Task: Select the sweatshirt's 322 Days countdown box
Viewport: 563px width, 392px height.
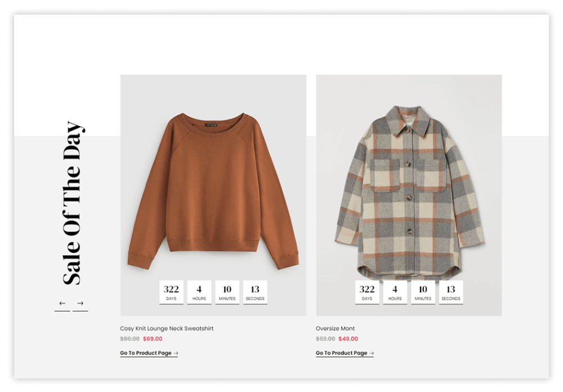Action: (x=171, y=292)
